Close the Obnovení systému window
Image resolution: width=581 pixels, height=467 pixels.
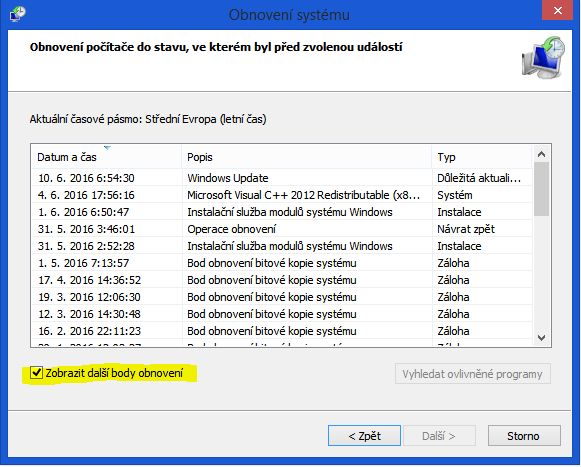click(x=558, y=10)
